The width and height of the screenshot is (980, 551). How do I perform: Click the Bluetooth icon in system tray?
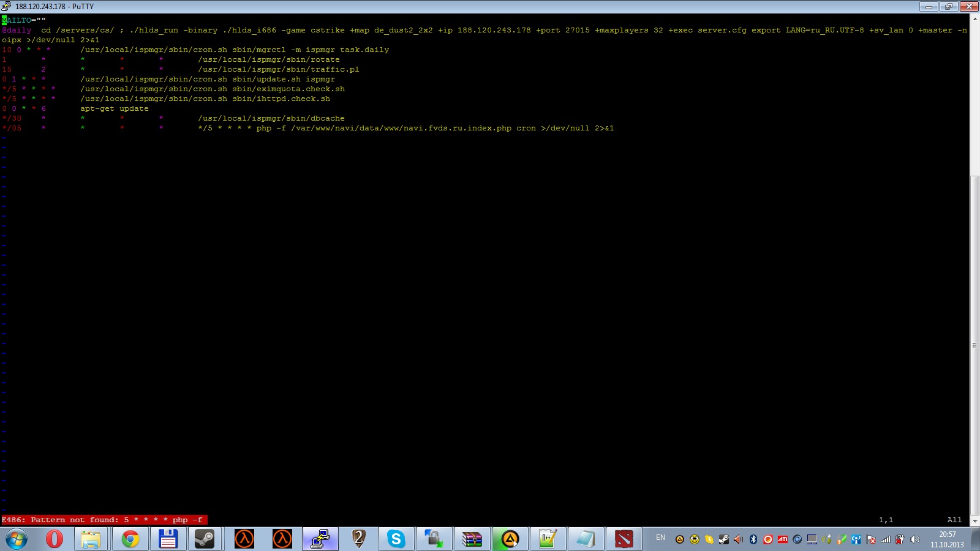753,539
